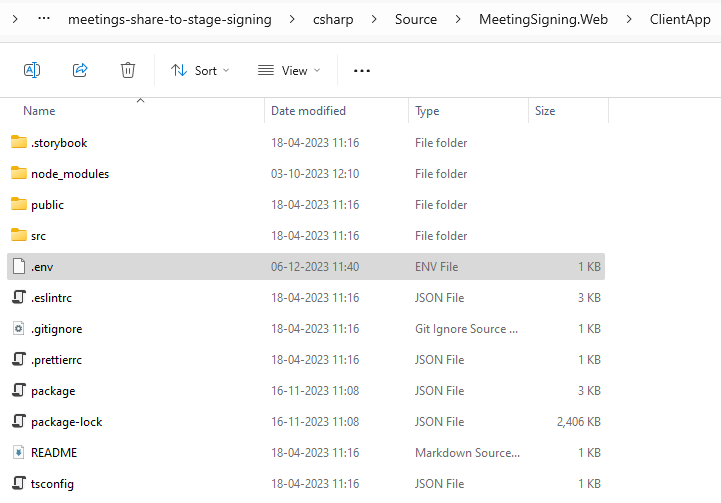Sort by Date modified column header
Viewport: 721px width, 503px height.
point(308,111)
